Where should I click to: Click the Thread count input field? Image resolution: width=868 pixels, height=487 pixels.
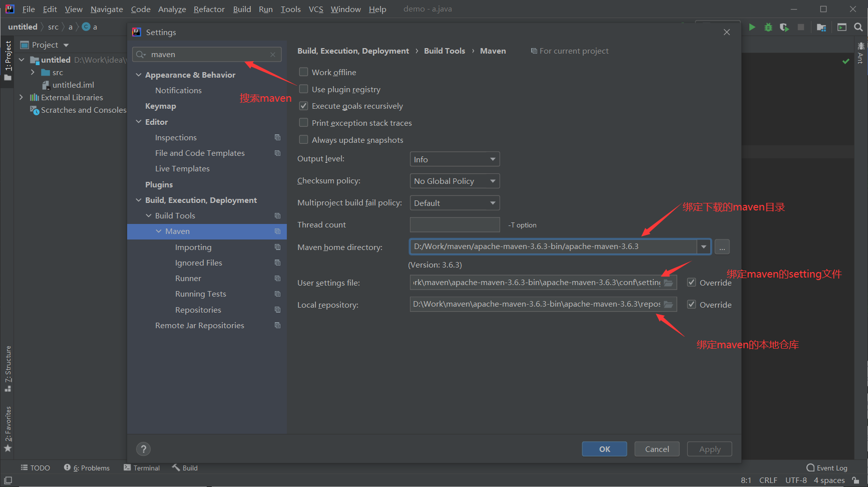(455, 225)
